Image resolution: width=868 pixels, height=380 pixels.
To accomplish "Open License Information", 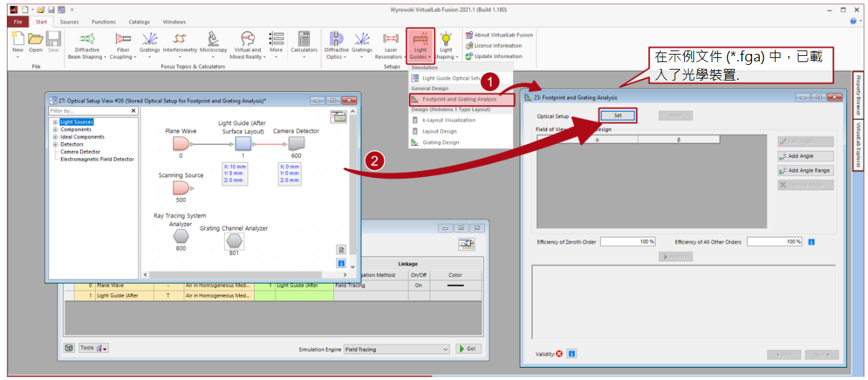I will click(x=494, y=46).
